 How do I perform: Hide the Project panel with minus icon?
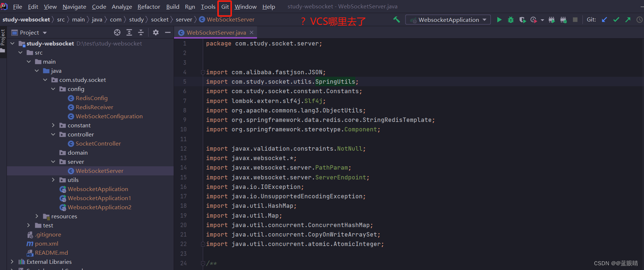(x=167, y=32)
